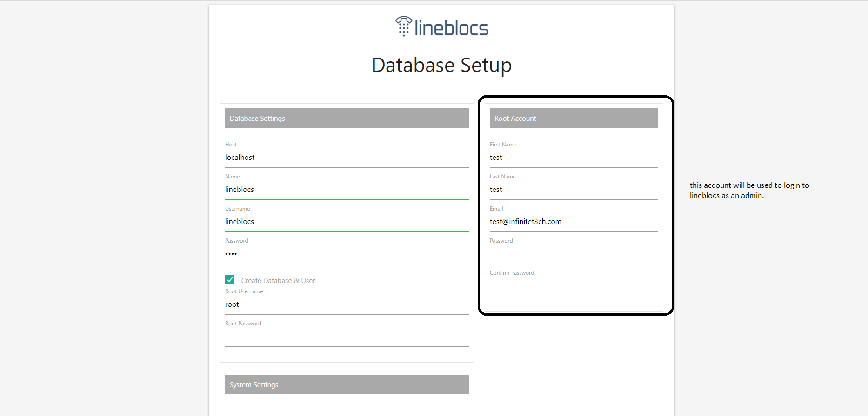Viewport: 868px width, 416px height.
Task: Click the lineblocs logo
Action: coord(441,26)
